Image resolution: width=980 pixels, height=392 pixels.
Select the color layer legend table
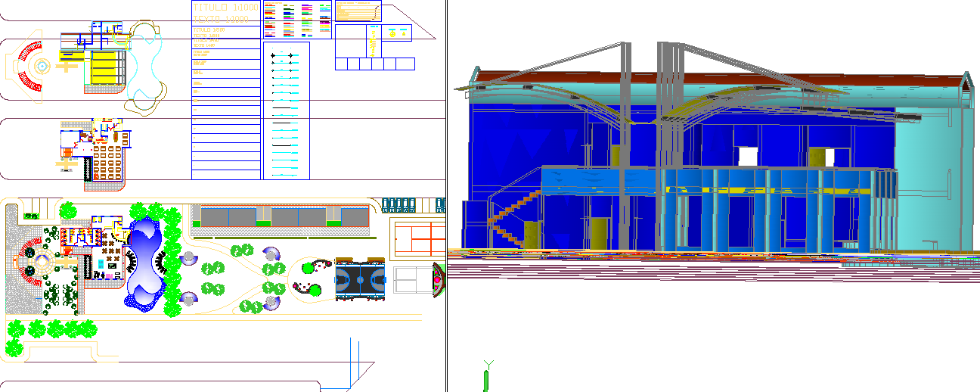[x=297, y=20]
